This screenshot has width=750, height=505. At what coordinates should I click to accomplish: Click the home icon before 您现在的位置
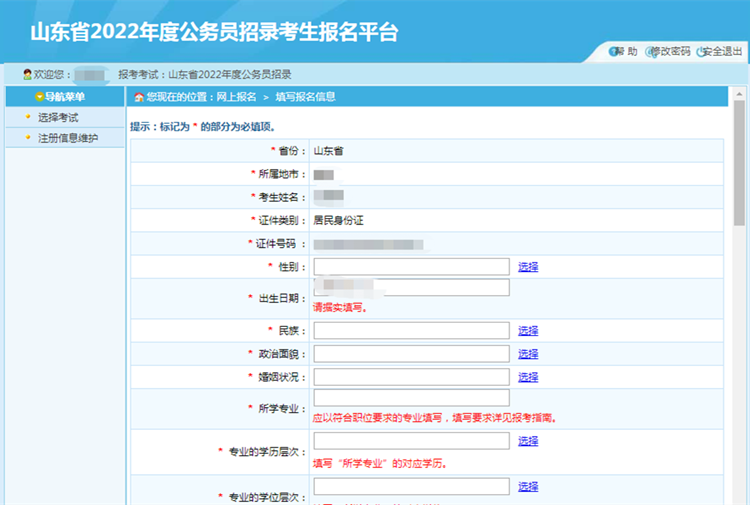[x=139, y=97]
